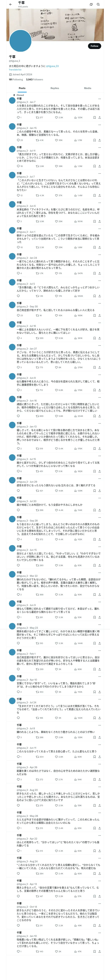Share the Jun 1 post
The width and height of the screenshot is (110, 980).
point(99,247)
